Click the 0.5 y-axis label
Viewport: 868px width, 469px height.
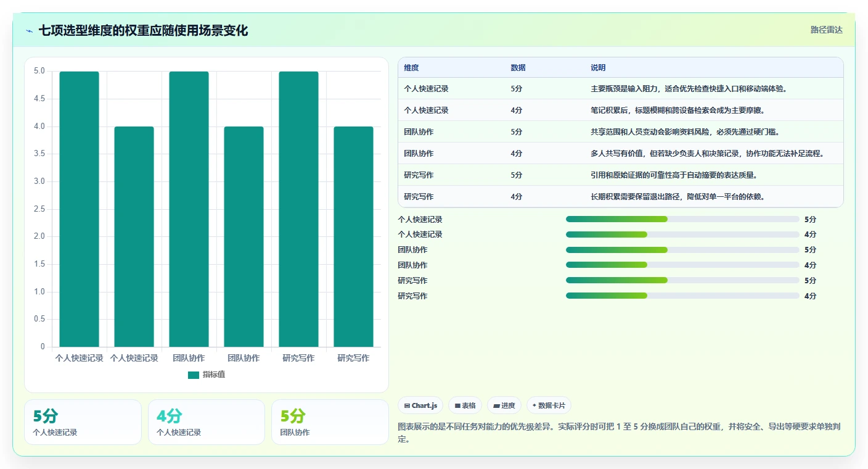coord(39,319)
